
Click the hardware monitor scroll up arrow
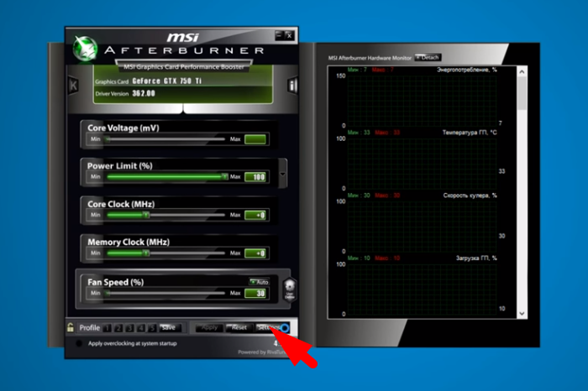[x=522, y=71]
